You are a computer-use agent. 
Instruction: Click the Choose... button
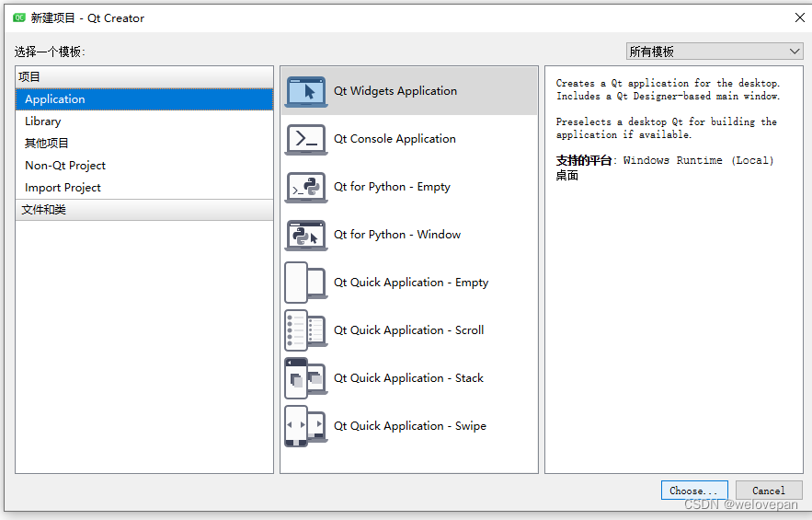[694, 491]
